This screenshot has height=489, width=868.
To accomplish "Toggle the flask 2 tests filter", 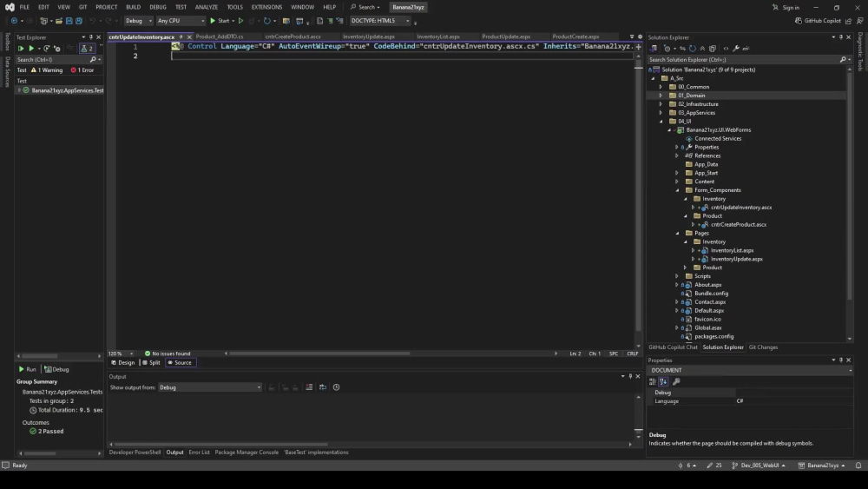I will [x=87, y=48].
